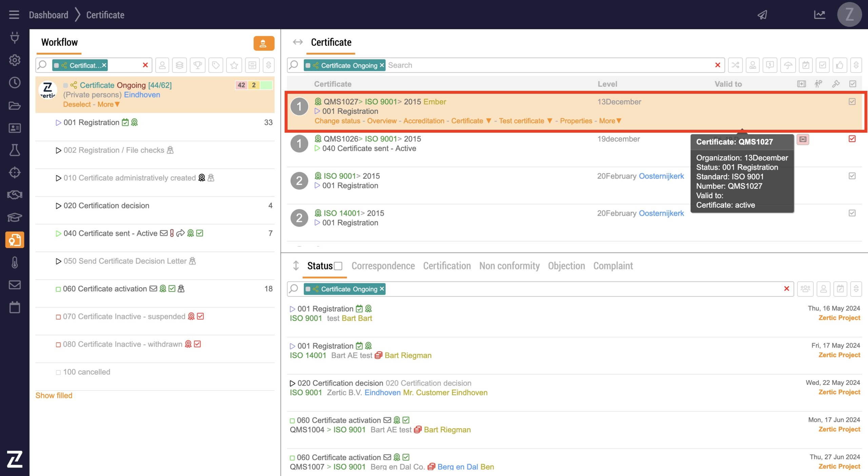The width and height of the screenshot is (868, 476).
Task: Click the thumbs up icon in Certificate toolbar
Action: [840, 65]
